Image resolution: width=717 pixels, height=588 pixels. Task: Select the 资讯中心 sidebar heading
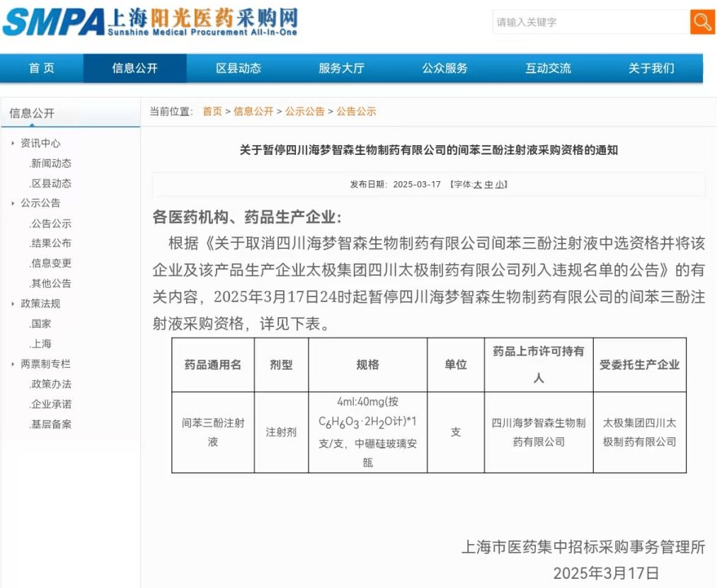(x=40, y=143)
